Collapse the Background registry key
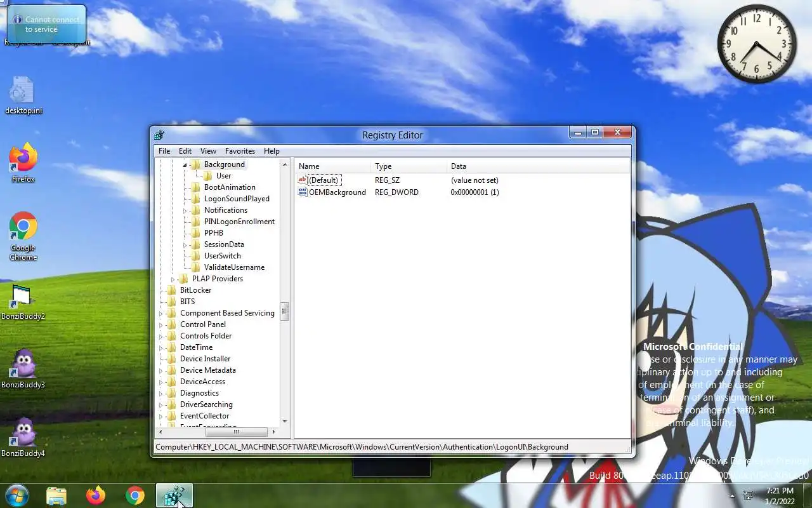Screen dimensions: 812x508 point(185,164)
